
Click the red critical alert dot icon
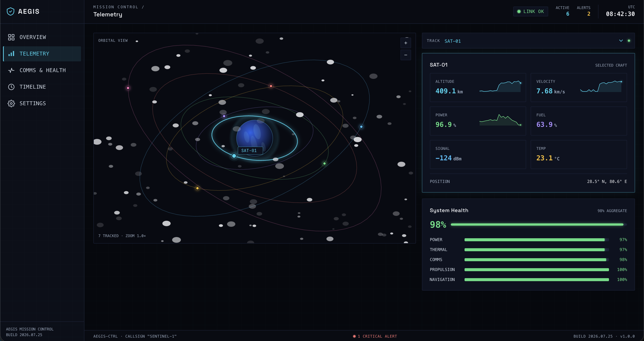(x=354, y=336)
